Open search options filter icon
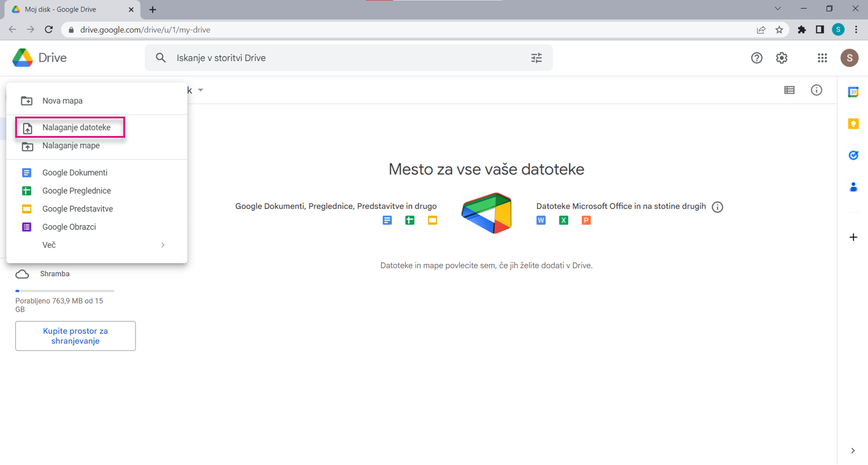The image size is (868, 465). tap(536, 58)
